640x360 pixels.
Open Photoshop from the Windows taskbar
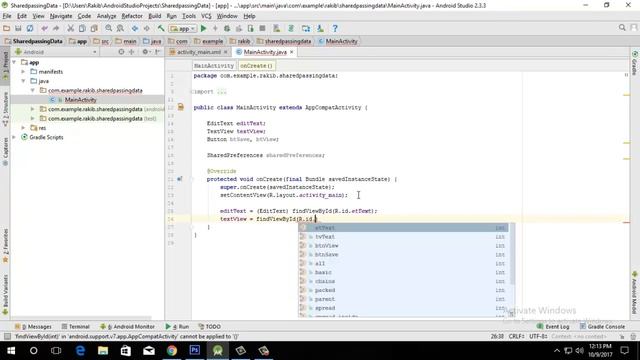point(195,351)
